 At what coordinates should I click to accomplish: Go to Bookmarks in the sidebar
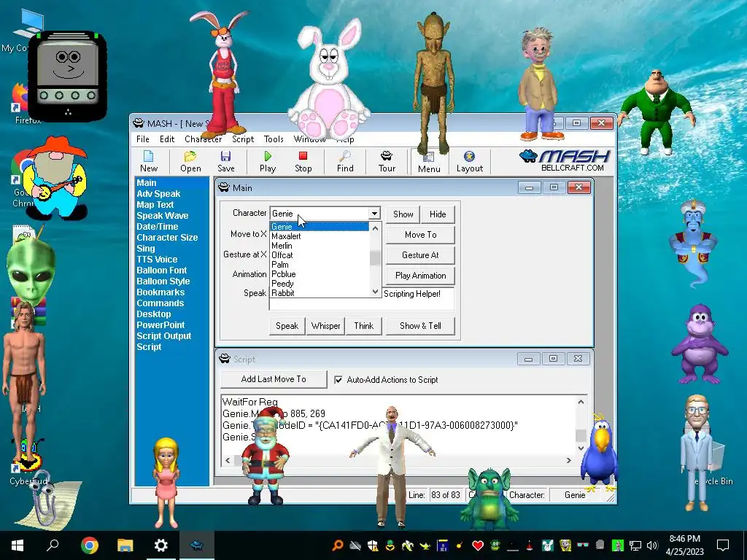pyautogui.click(x=160, y=292)
